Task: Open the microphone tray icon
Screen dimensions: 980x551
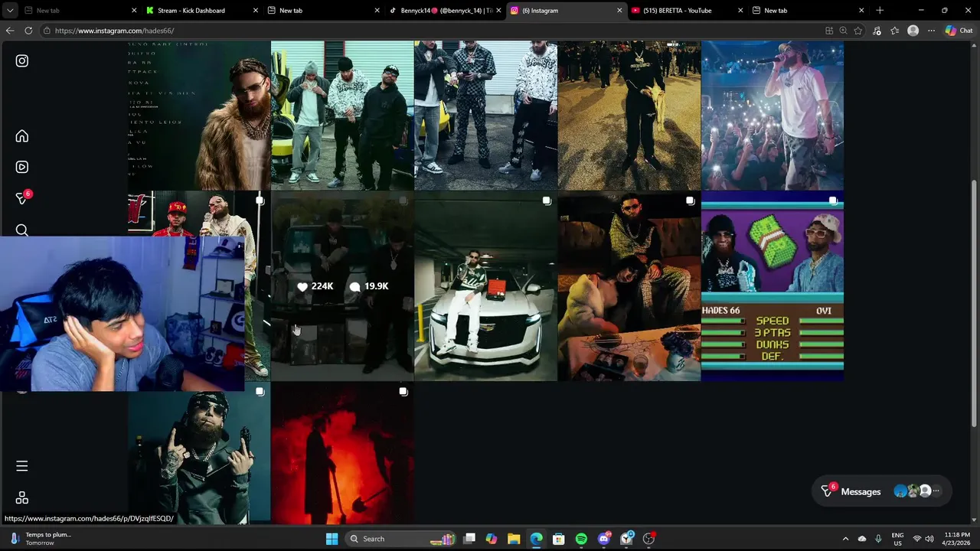Action: [x=878, y=539]
